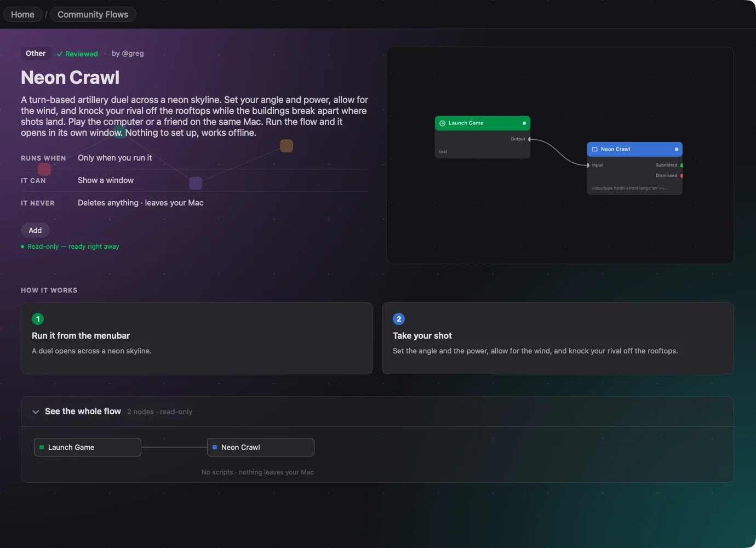Click the step 2 blue number badge
Viewport: 756px width, 548px height.
point(399,319)
